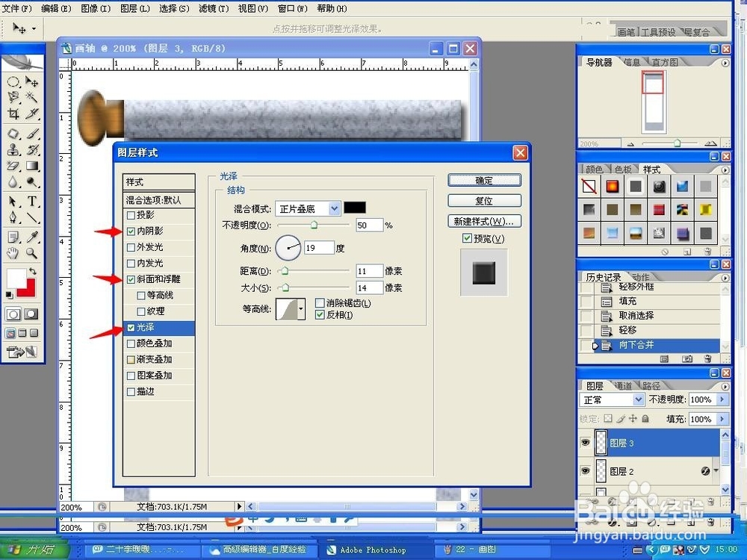Click the 不透明度 opacity slider handle
This screenshot has width=747, height=560.
point(314,225)
